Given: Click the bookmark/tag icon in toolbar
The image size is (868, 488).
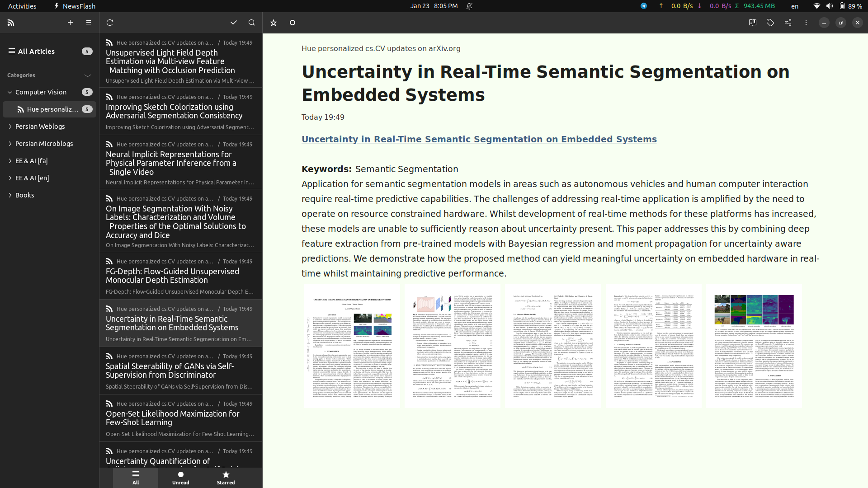Looking at the screenshot, I should [770, 23].
